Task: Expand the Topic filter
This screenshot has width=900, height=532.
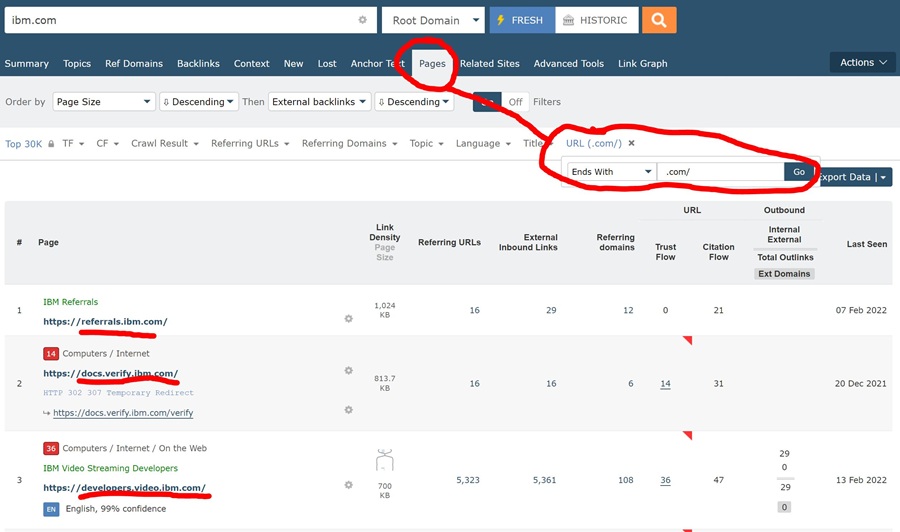Action: click(x=426, y=143)
